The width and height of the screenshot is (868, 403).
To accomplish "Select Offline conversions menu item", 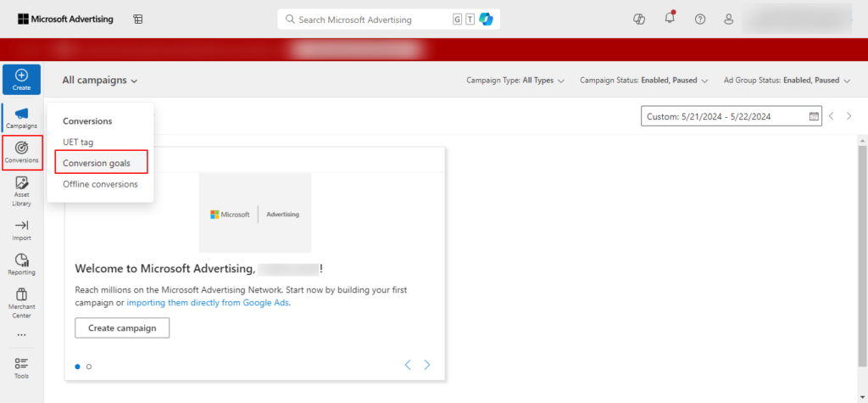I will tap(100, 184).
